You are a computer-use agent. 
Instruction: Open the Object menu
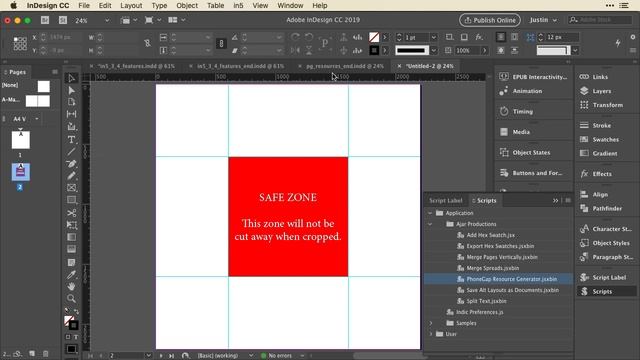point(187,6)
